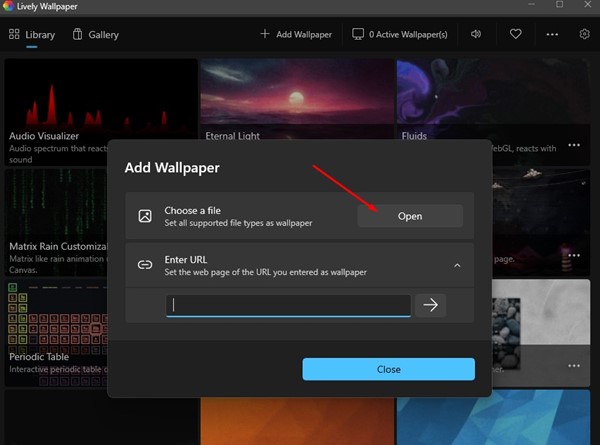
Task: Click the speaker volume icon
Action: pyautogui.click(x=476, y=34)
